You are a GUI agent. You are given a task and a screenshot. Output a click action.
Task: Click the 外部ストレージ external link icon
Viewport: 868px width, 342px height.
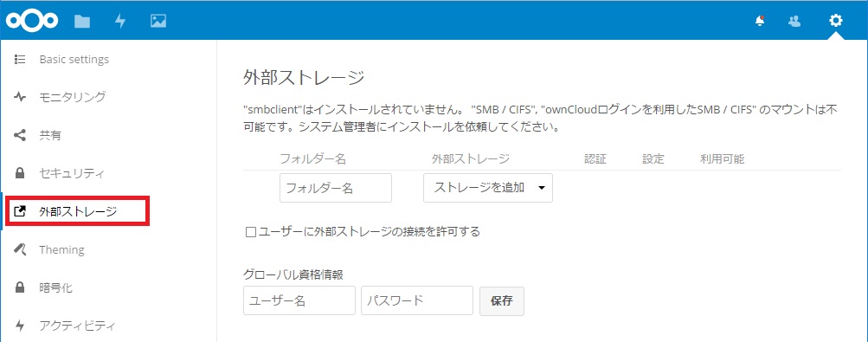click(20, 211)
